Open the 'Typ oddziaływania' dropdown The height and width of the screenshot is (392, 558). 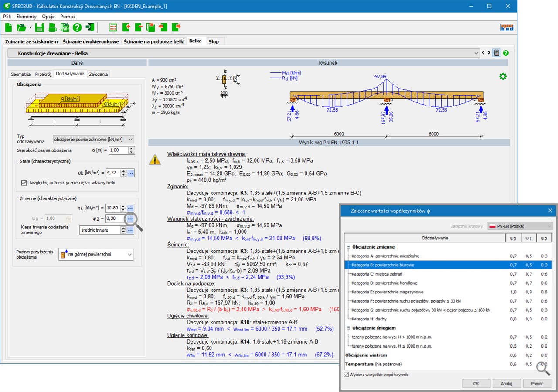click(x=93, y=139)
